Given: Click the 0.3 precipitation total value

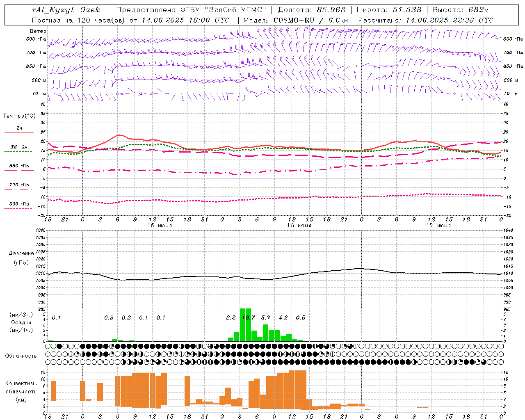Looking at the screenshot, I should pos(109,317).
